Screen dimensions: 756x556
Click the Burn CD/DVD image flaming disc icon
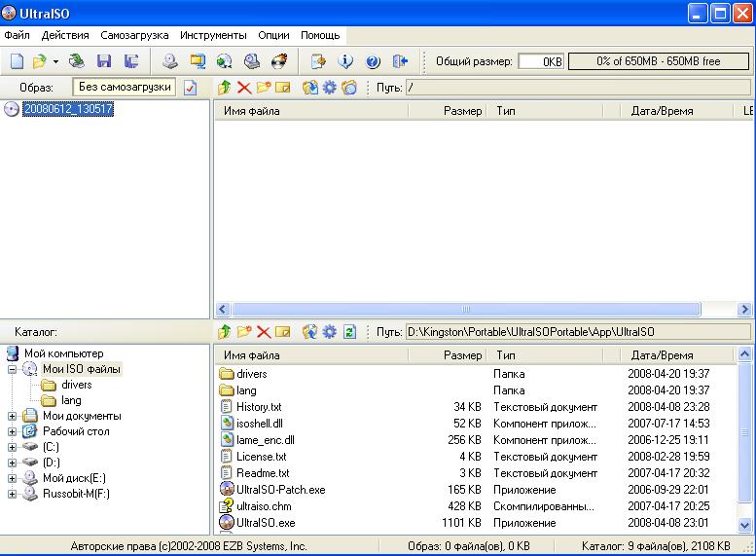[279, 61]
